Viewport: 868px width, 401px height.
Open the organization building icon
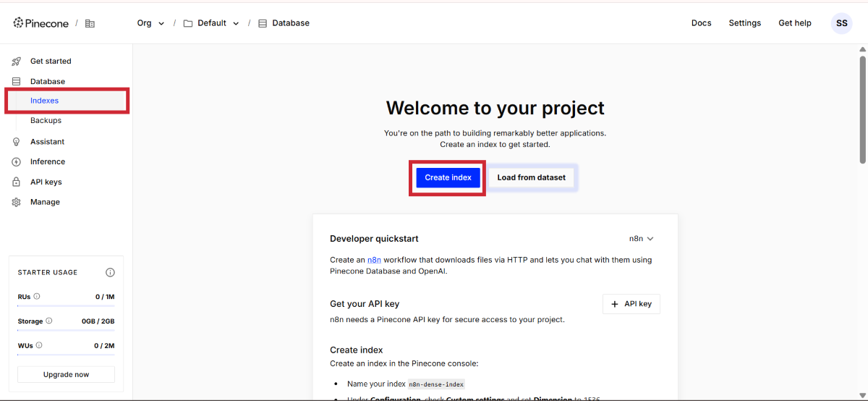tap(90, 23)
